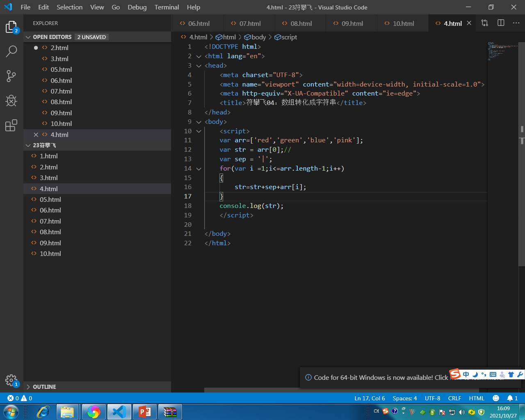This screenshot has width=525, height=420.
Task: Open File Explorer from taskbar
Action: click(68, 412)
